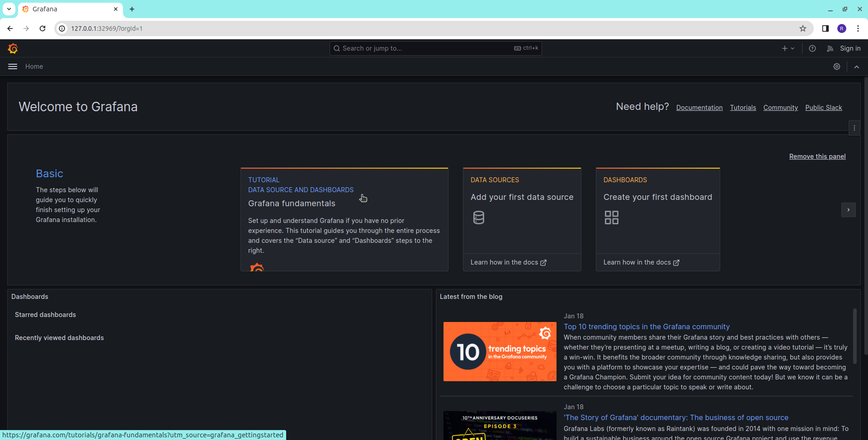Click the Welcome to Grafana heading

(x=78, y=107)
